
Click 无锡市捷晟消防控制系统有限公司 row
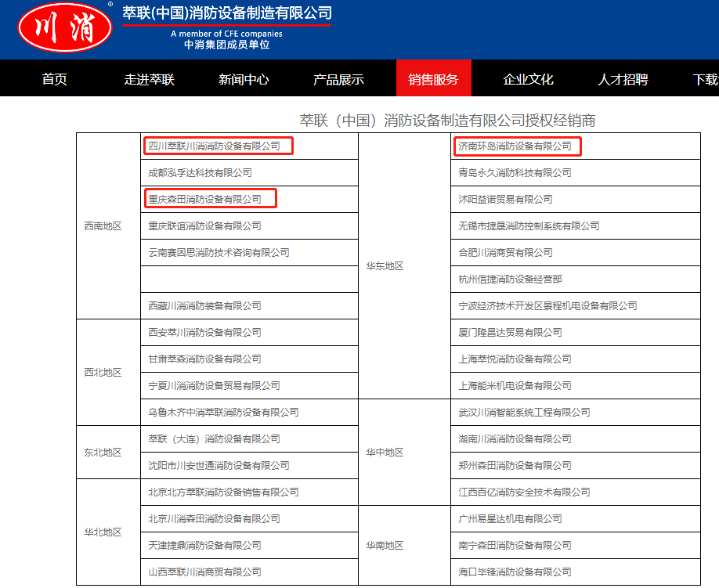pyautogui.click(x=529, y=226)
